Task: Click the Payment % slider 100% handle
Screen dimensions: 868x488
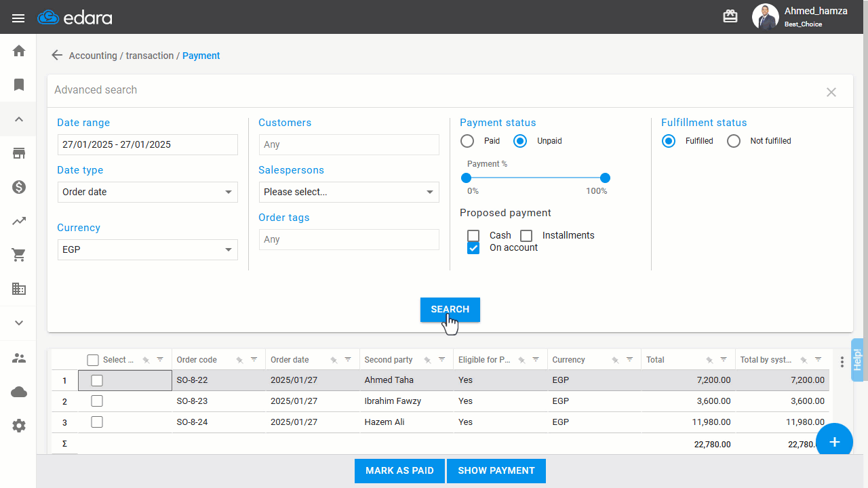Action: click(x=606, y=178)
